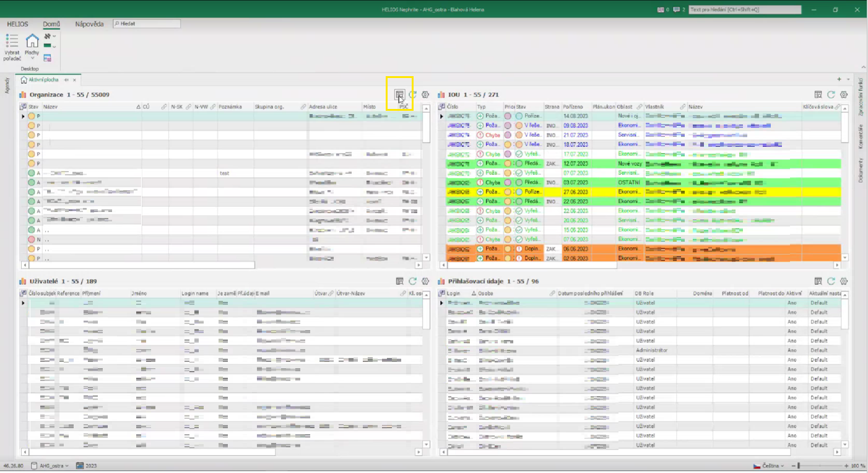Refresh the Přihlašovací údaje panel
This screenshot has height=473, width=868.
click(831, 281)
